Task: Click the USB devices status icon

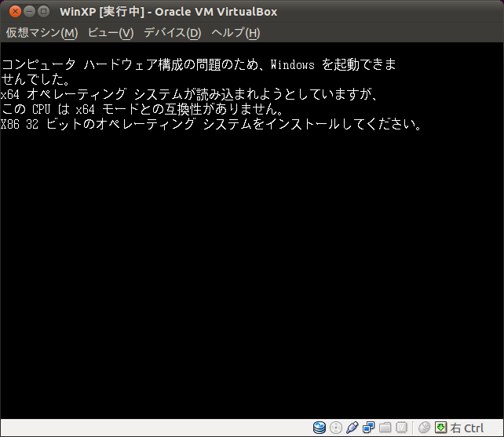Action: coord(352,428)
